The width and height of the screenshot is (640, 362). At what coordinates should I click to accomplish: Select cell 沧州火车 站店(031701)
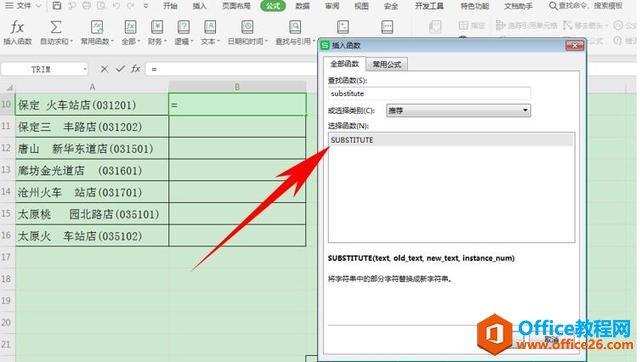pos(92,192)
